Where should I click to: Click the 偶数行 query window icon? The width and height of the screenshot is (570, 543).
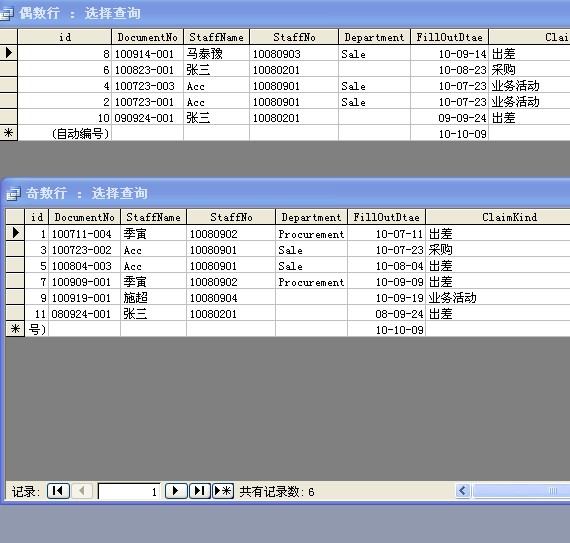coord(6,13)
